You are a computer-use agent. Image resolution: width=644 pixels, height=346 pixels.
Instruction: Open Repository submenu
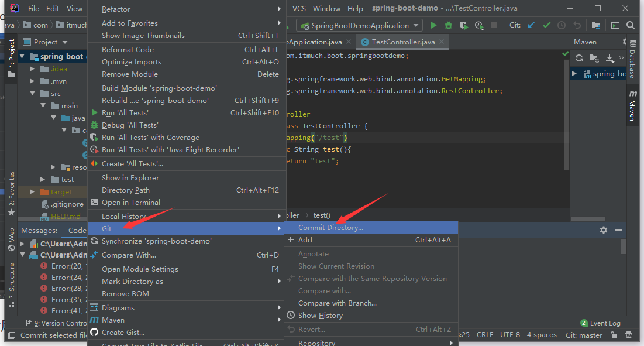tap(371, 342)
